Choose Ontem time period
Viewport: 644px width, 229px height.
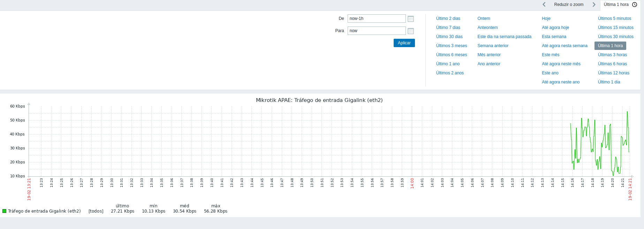point(484,19)
